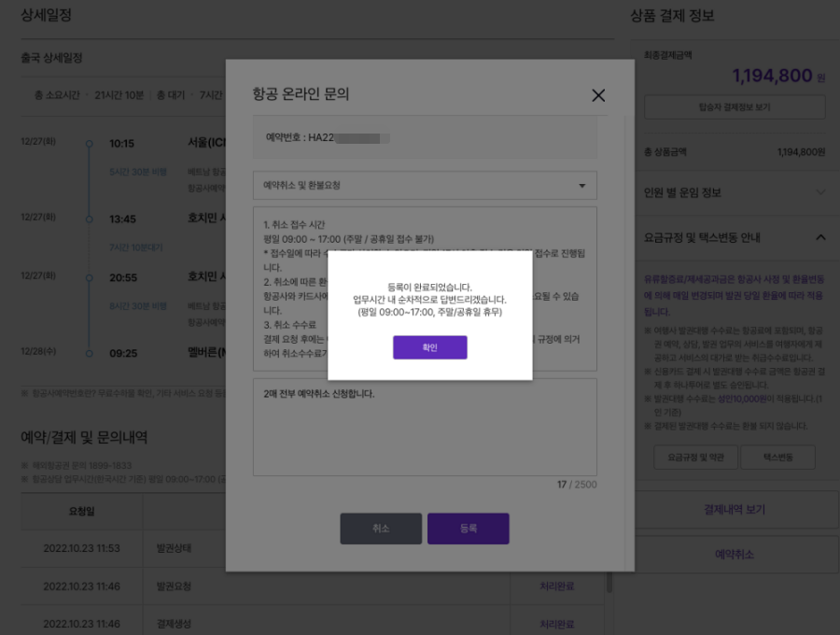Viewport: 840px width, 635px height.
Task: Click the 결제생성 cell
Action: (174, 625)
